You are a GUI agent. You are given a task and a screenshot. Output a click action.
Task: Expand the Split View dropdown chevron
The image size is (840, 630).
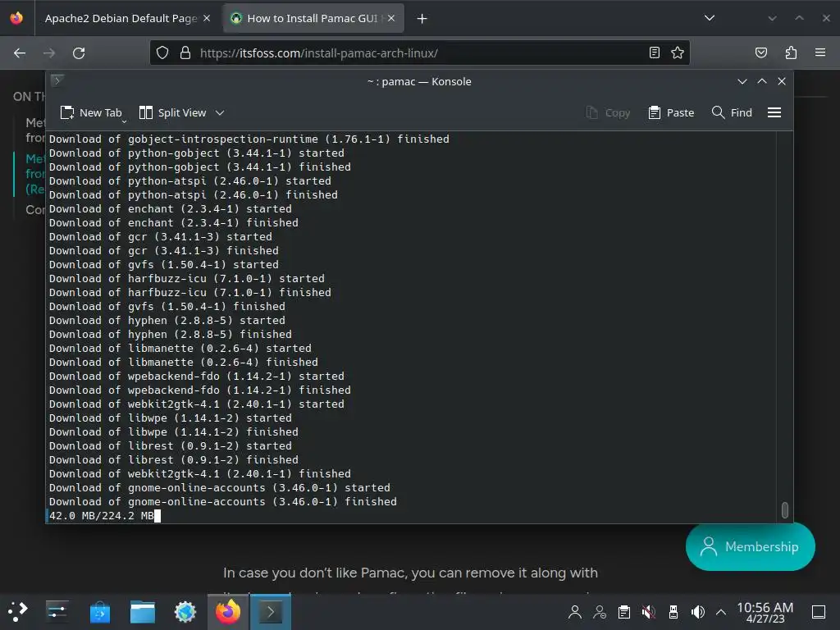pyautogui.click(x=220, y=113)
